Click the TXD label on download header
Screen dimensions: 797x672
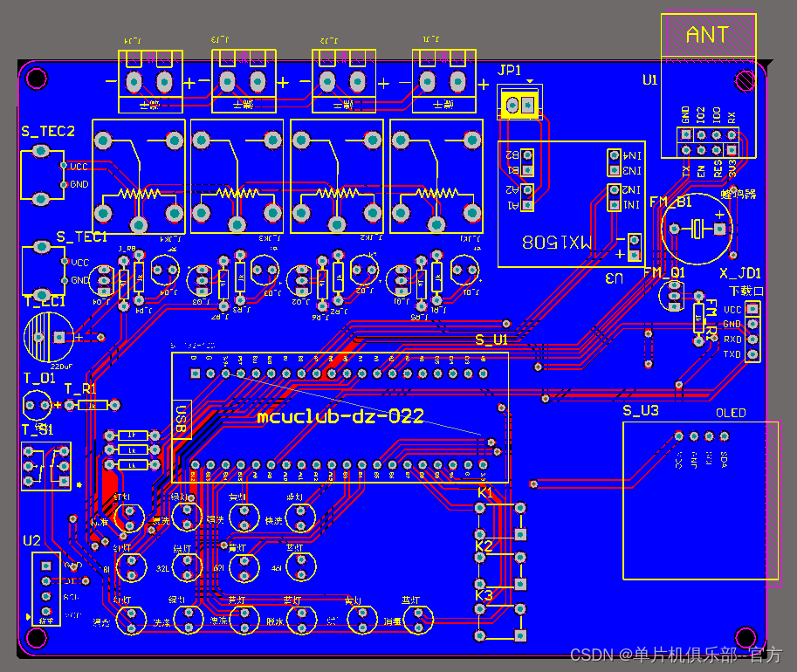pyautogui.click(x=732, y=354)
